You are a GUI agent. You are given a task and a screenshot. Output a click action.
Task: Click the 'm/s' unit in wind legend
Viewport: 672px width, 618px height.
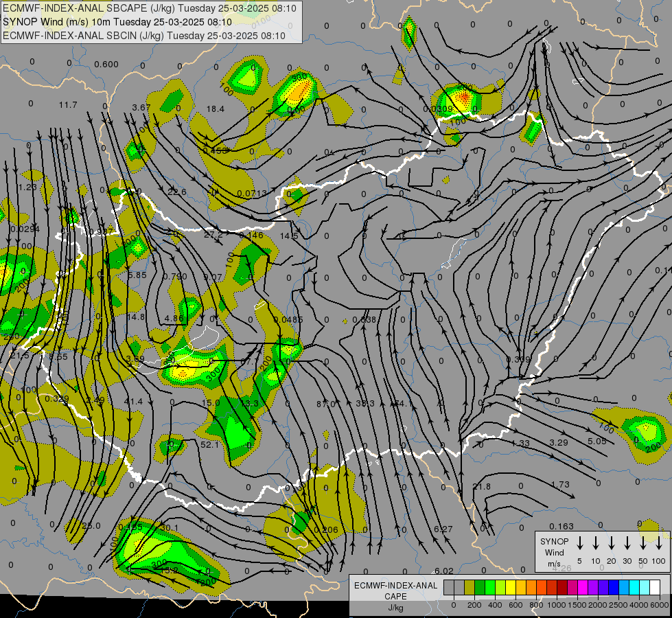[554, 564]
